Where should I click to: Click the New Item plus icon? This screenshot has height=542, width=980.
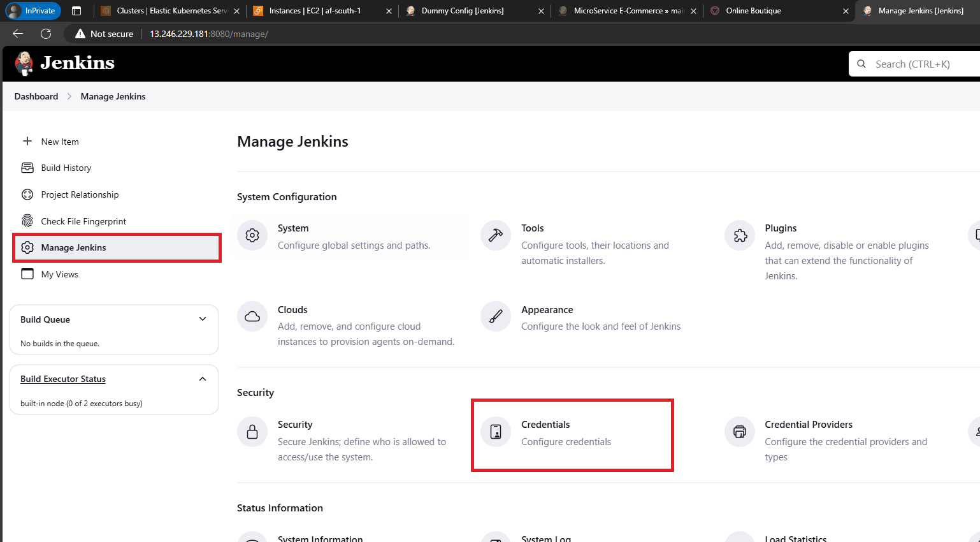tap(27, 141)
